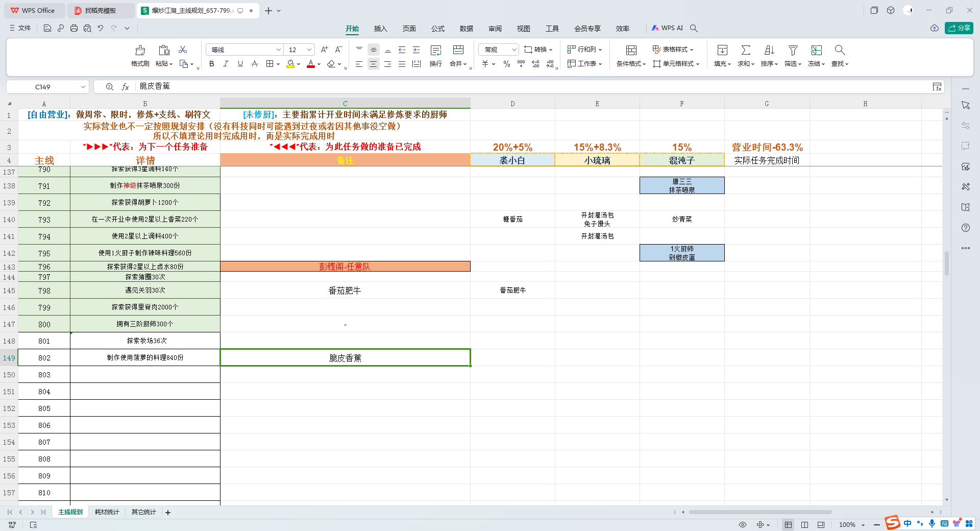Click the help question mark sidebar icon
The height and width of the screenshot is (531, 980).
966,228
